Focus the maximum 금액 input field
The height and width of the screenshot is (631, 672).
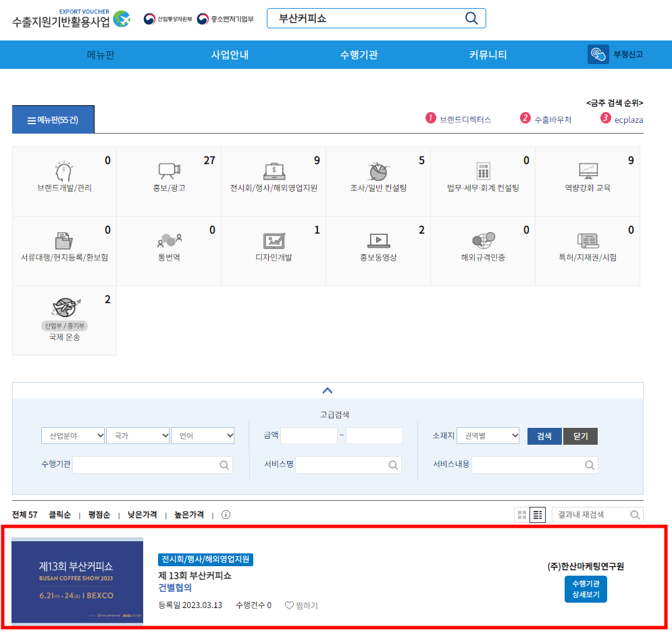(x=374, y=436)
